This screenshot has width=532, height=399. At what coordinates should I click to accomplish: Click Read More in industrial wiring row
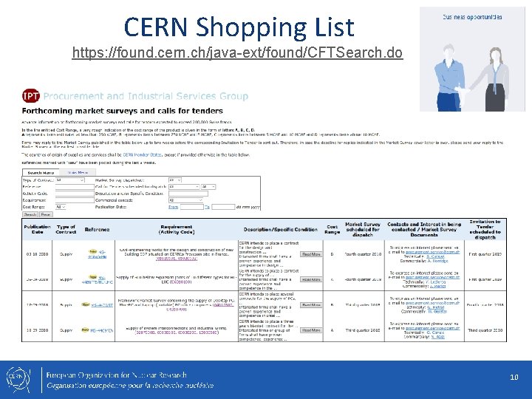tap(311, 330)
